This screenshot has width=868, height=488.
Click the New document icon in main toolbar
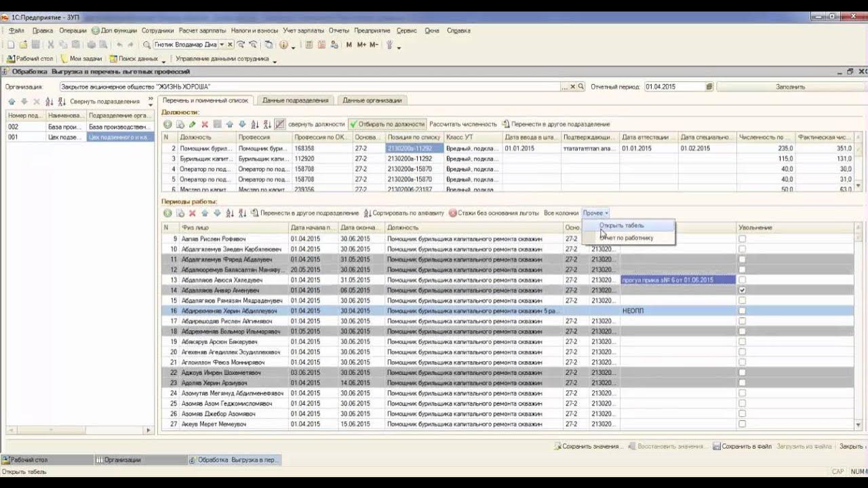click(11, 45)
